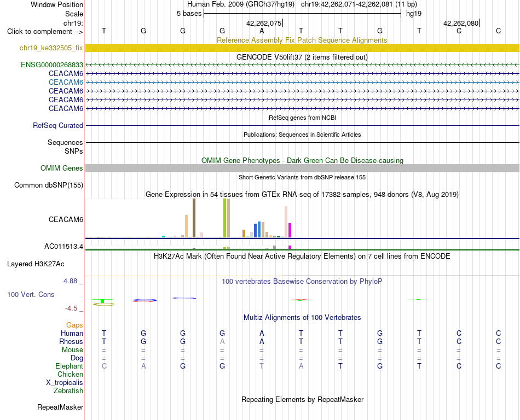The image size is (520, 420).
Task: Click the Common dbSNP(155) track label
Action: click(48, 185)
